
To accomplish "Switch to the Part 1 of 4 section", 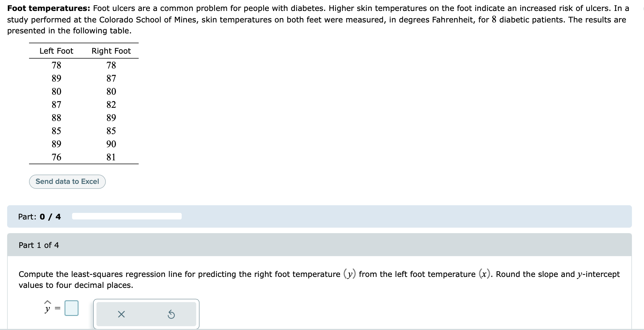I will point(39,245).
